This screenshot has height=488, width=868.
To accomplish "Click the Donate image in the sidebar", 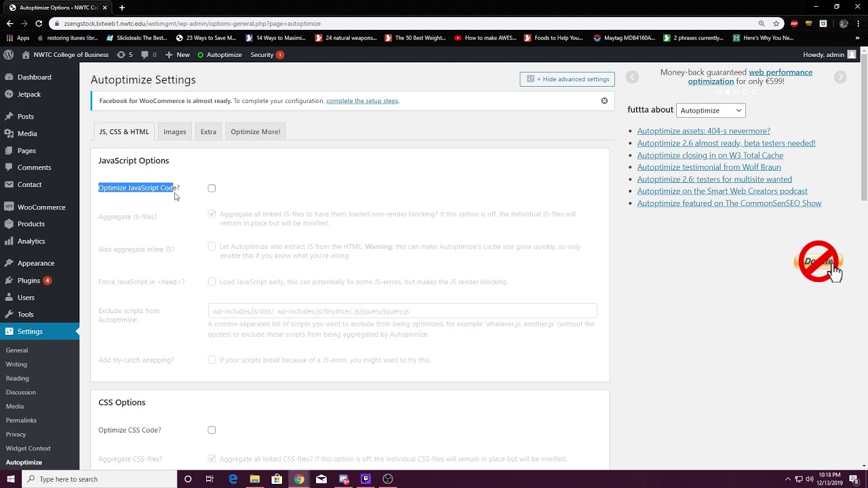I will click(818, 262).
